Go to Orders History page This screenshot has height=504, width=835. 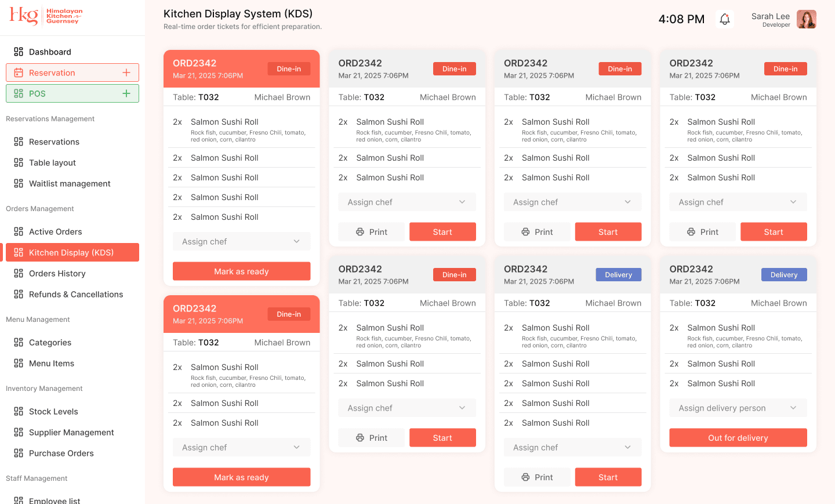(57, 273)
